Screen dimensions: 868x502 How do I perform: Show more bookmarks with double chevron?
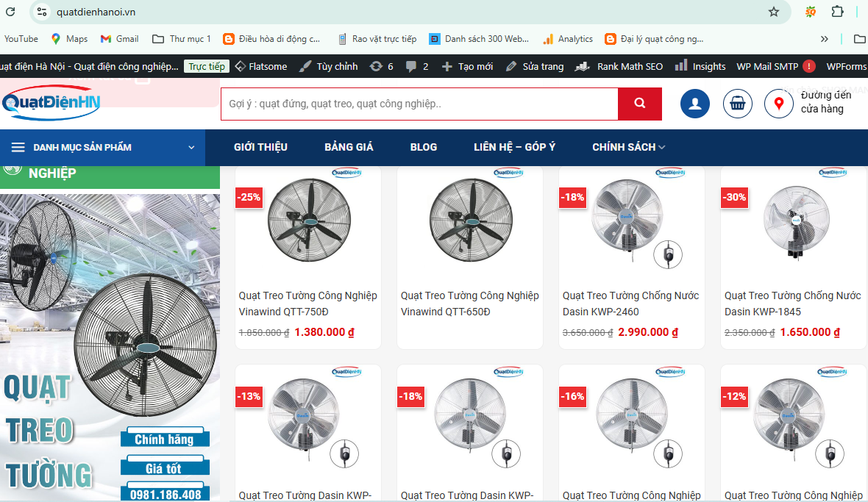click(825, 39)
